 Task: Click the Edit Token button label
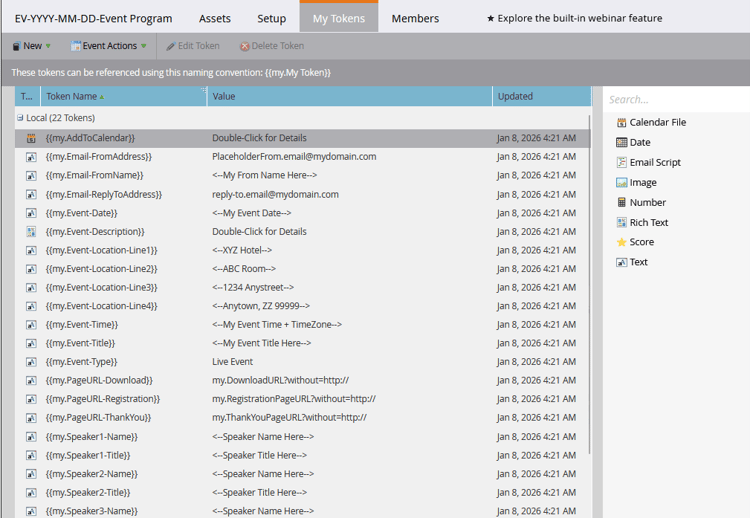(x=199, y=46)
